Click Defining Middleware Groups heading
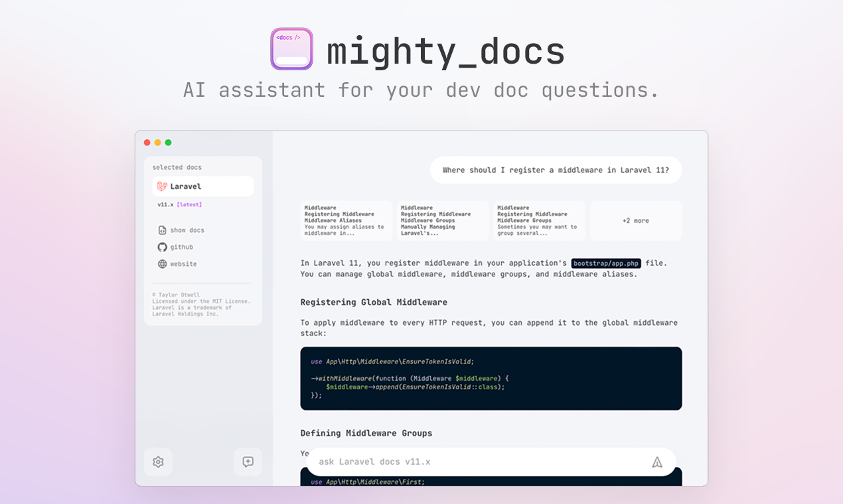This screenshot has width=843, height=504. point(366,433)
